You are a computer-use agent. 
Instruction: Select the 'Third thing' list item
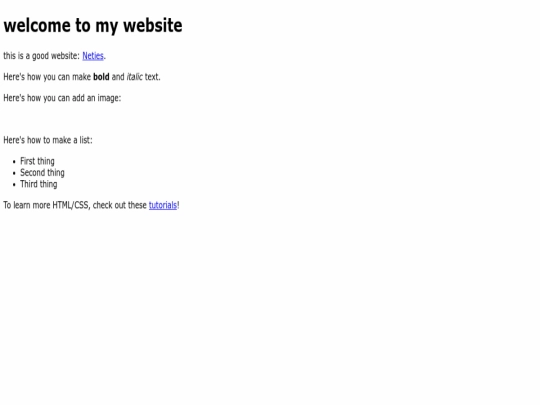pyautogui.click(x=39, y=184)
